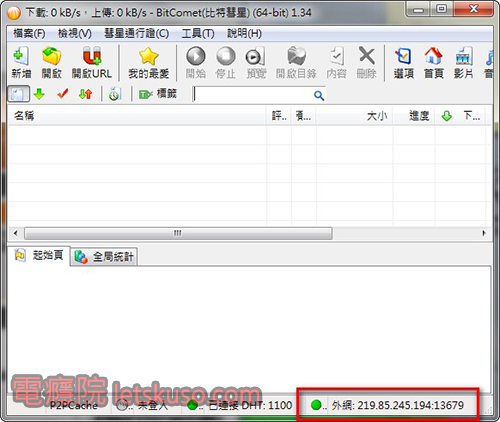Switch to the 全局統計 tab
The height and width of the screenshot is (422, 500).
coord(104,257)
